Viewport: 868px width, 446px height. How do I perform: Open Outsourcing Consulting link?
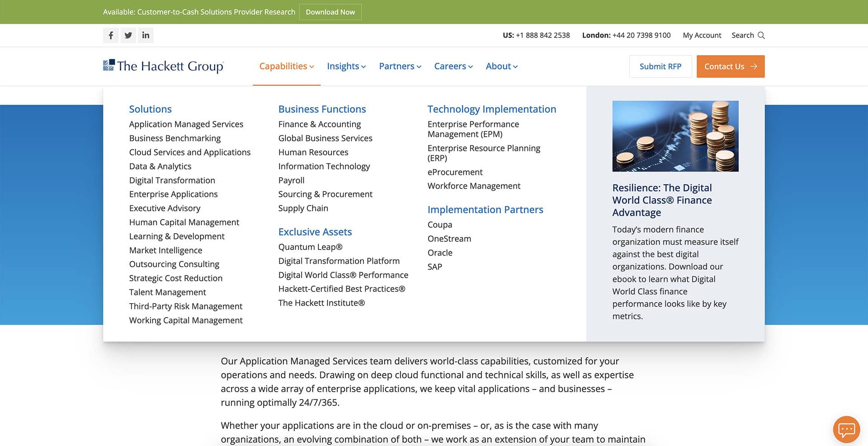[x=175, y=264]
